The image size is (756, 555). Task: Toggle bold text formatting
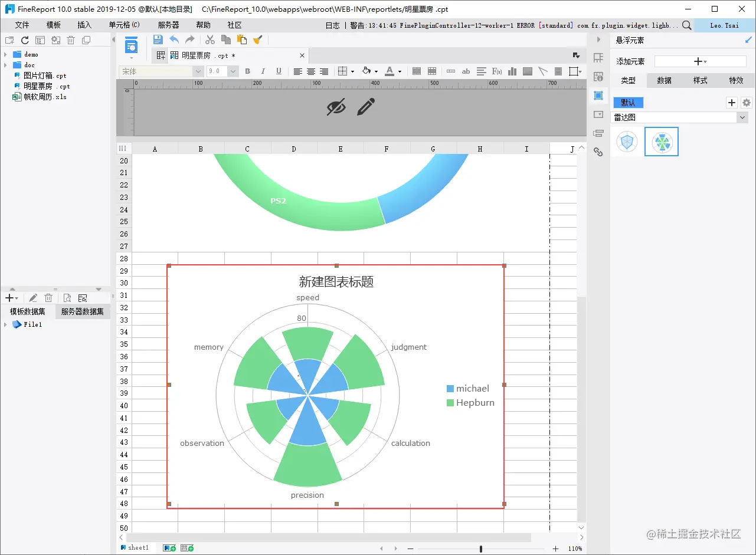pyautogui.click(x=248, y=71)
